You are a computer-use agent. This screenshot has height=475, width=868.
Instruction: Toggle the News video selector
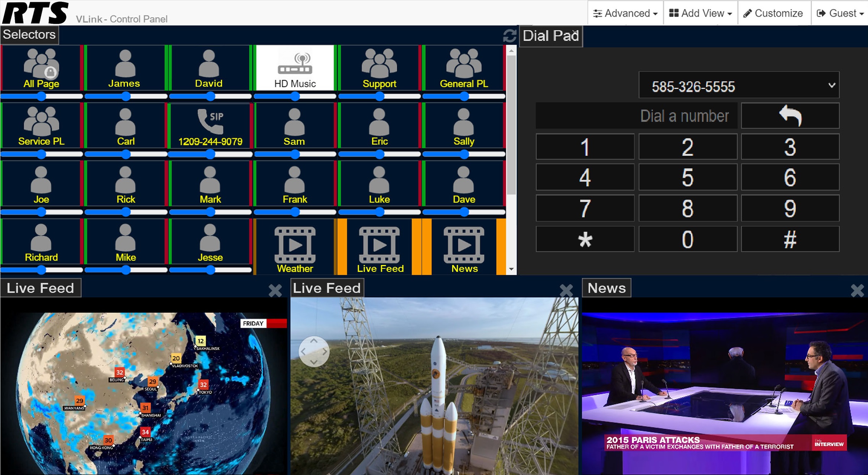coord(464,247)
